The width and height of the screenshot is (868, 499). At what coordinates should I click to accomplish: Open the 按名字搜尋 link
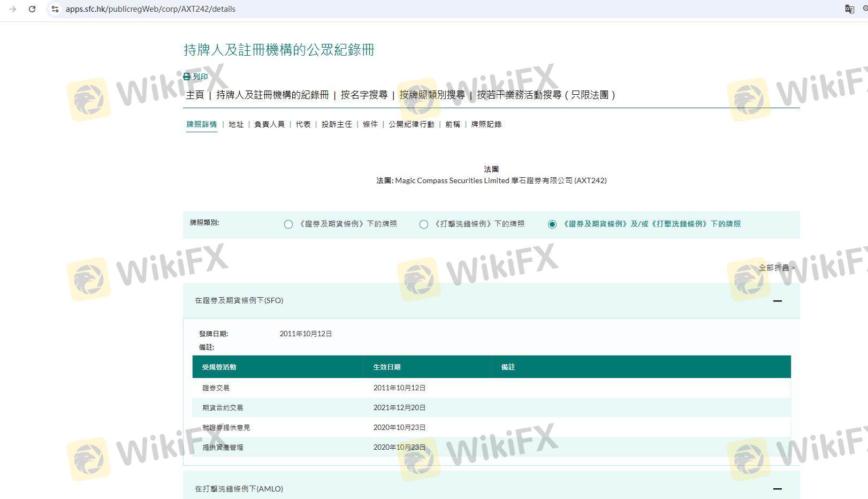[x=364, y=95]
